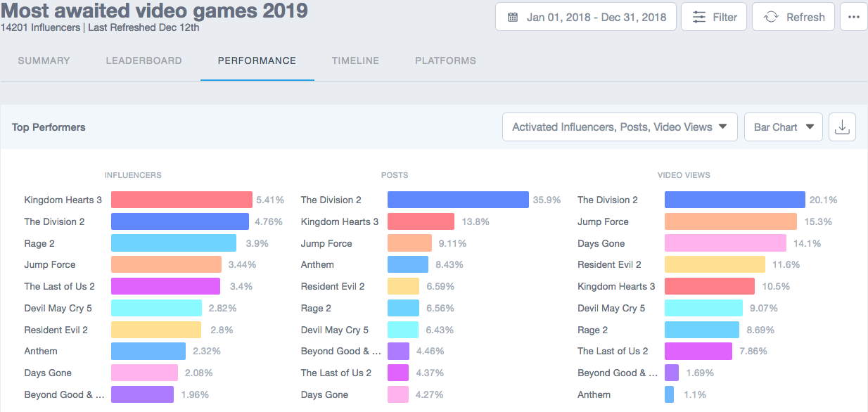Click the 14201 Influencers last refreshed subtitle
Image resolution: width=868 pixels, height=412 pixels.
pyautogui.click(x=101, y=28)
